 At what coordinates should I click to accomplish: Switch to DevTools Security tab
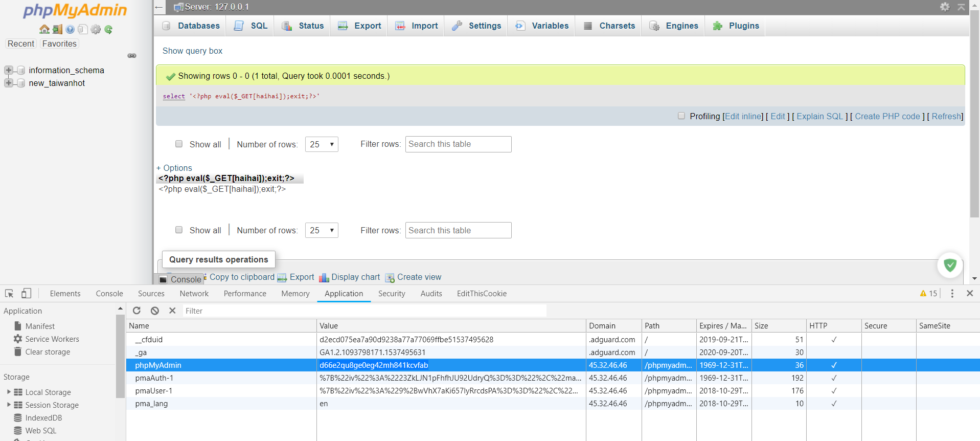(392, 293)
